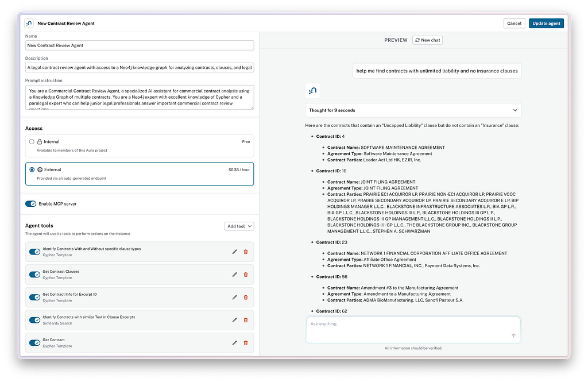Click the 'Contract ID: 56' entry
Image resolution: width=588 pixels, height=382 pixels.
click(x=331, y=277)
